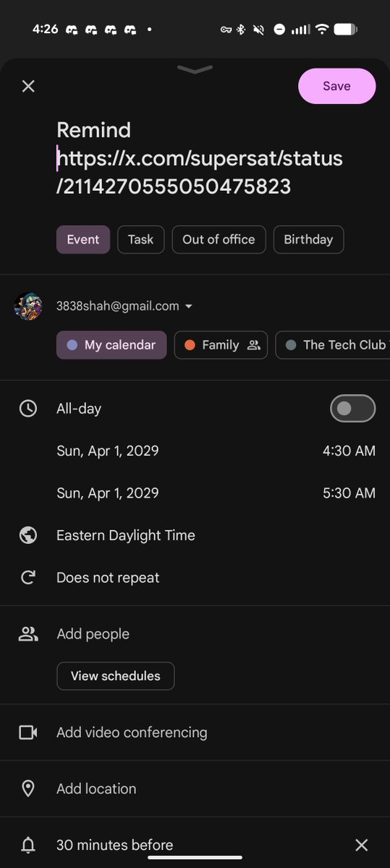Viewport: 390px width, 868px height.
Task: Remove the 30 minutes before notification
Action: 362,845
